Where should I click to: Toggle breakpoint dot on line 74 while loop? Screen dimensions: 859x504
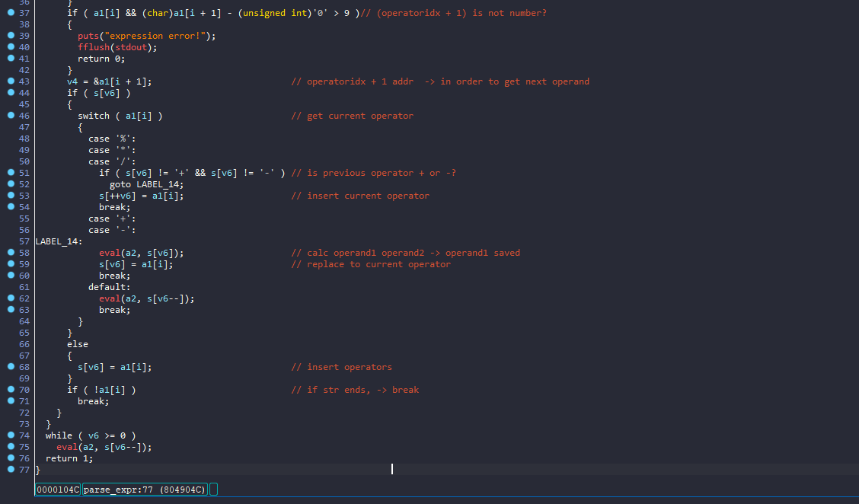tap(11, 435)
